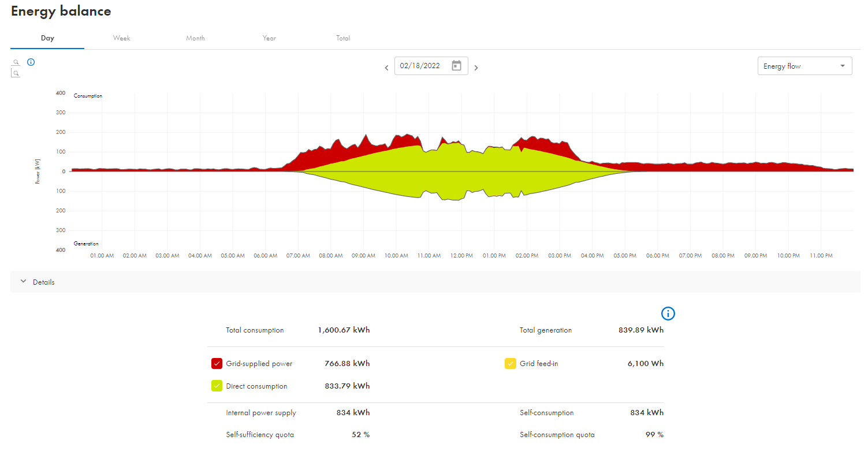Toggle the Direct consumption checkbox
868x455 pixels.
pyautogui.click(x=217, y=386)
